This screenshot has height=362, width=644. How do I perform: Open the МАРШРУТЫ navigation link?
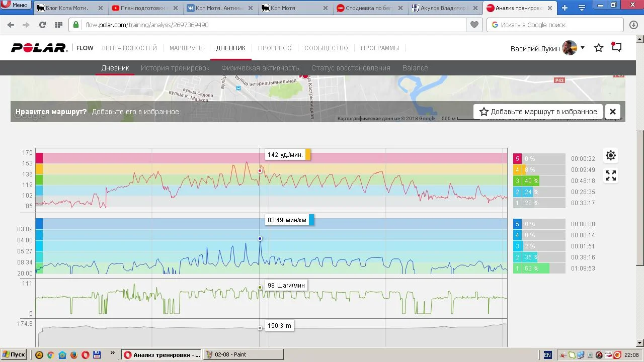coord(186,48)
